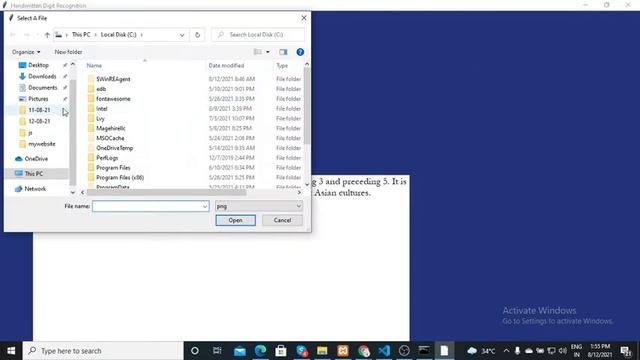640x360 pixels.
Task: Show hidden tray icons chevron
Action: (x=507, y=351)
